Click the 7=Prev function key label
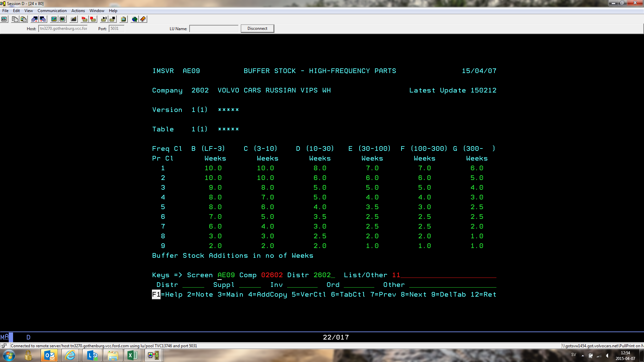 (383, 295)
